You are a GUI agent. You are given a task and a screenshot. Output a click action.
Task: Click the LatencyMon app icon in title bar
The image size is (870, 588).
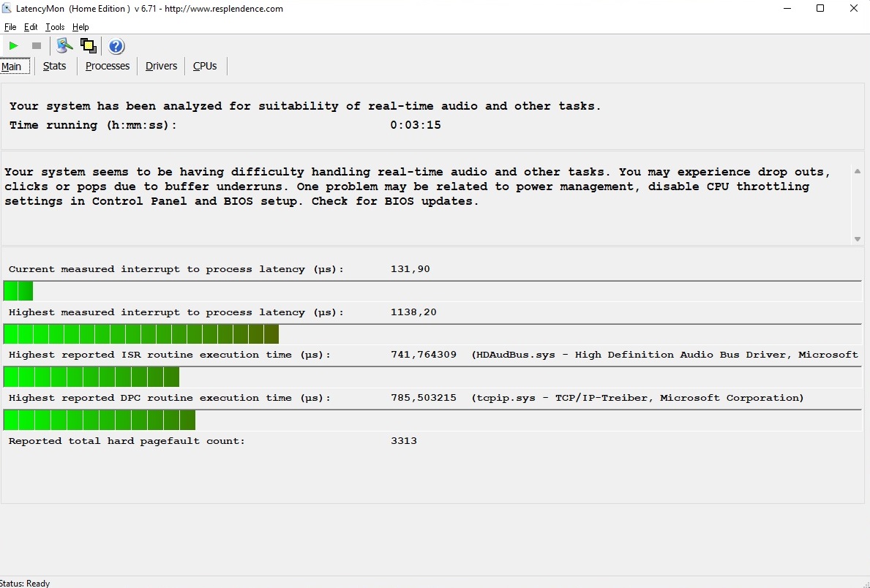coord(7,9)
